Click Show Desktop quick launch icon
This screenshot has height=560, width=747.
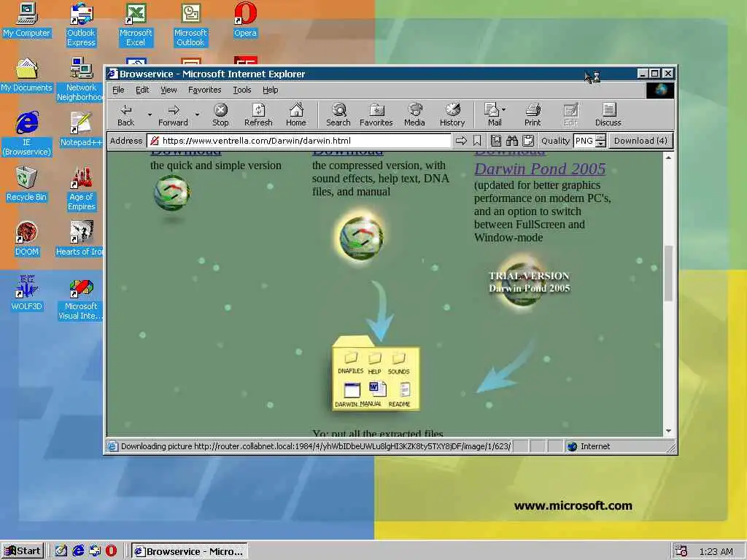tap(61, 551)
